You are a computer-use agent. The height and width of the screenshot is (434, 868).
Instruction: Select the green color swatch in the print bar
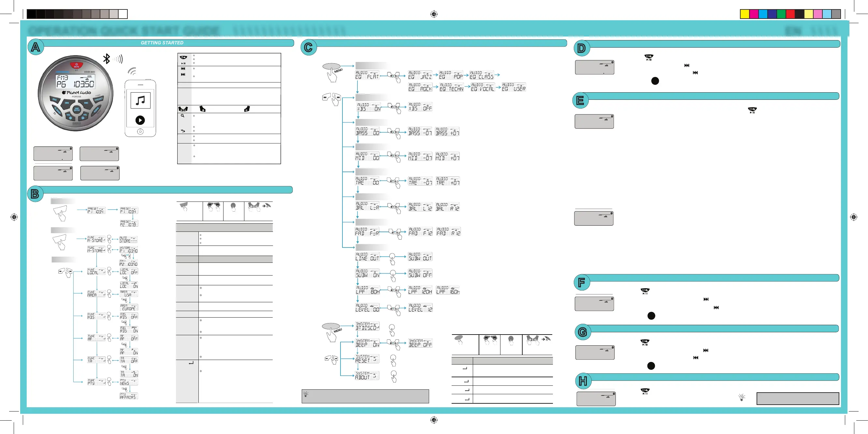point(781,14)
